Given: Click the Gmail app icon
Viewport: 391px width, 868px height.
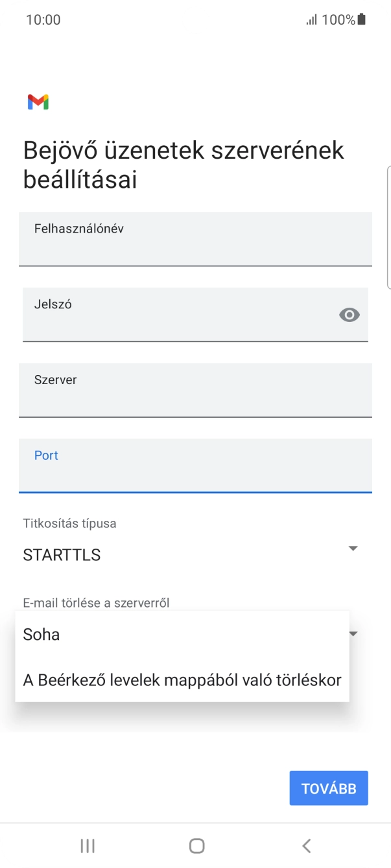Looking at the screenshot, I should 38,102.
